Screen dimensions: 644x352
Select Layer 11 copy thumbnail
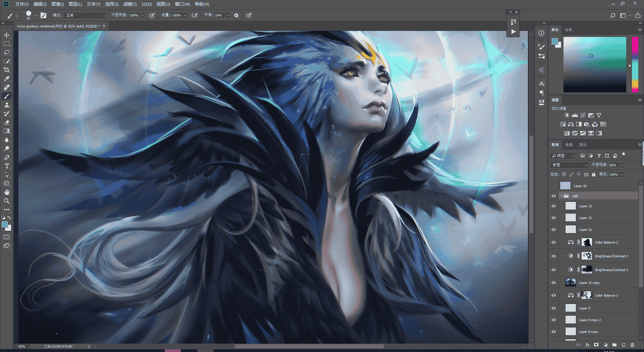tap(571, 282)
